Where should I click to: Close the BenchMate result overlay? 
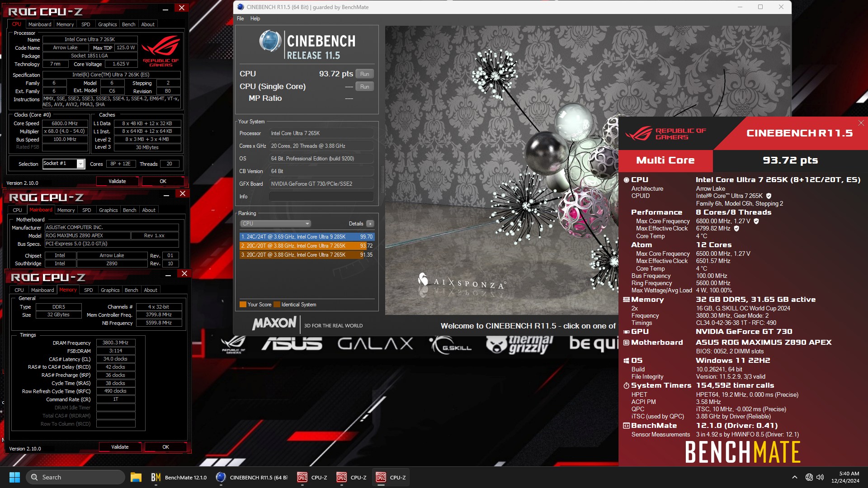click(x=861, y=123)
